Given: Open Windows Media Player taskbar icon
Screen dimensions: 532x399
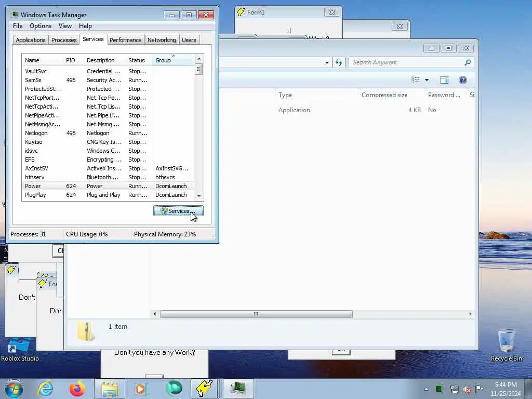Looking at the screenshot, I should (x=141, y=389).
